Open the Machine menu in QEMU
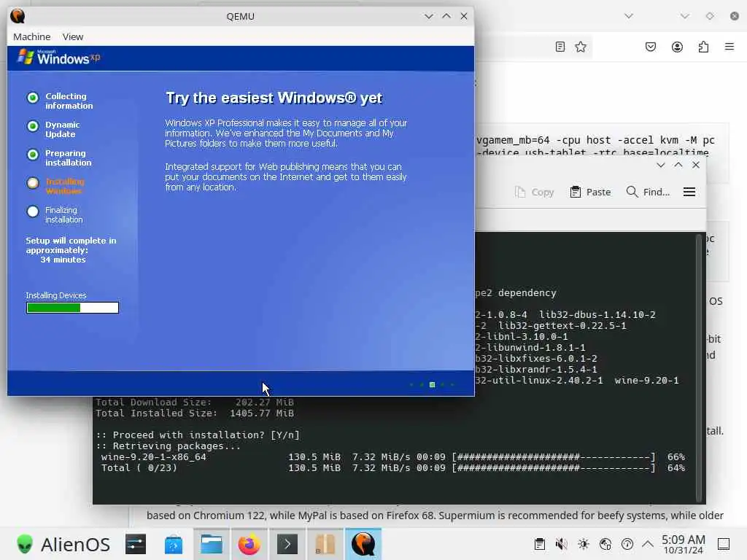Screen dimensions: 747x560 point(31,36)
